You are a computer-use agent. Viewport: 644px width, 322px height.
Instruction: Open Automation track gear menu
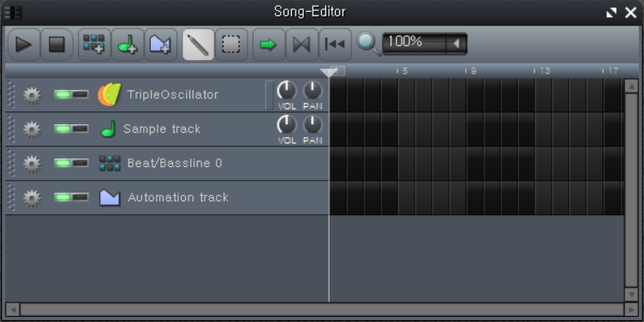pos(32,198)
